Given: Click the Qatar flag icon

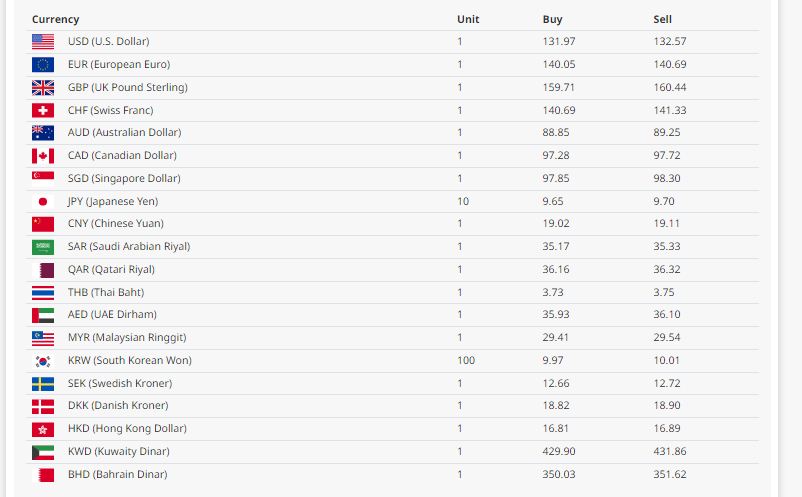Looking at the screenshot, I should pos(43,270).
